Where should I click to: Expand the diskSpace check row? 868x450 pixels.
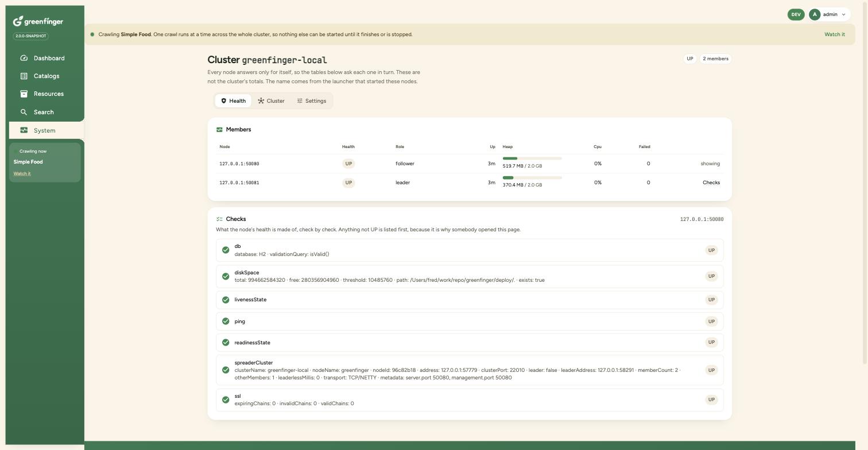pos(470,276)
